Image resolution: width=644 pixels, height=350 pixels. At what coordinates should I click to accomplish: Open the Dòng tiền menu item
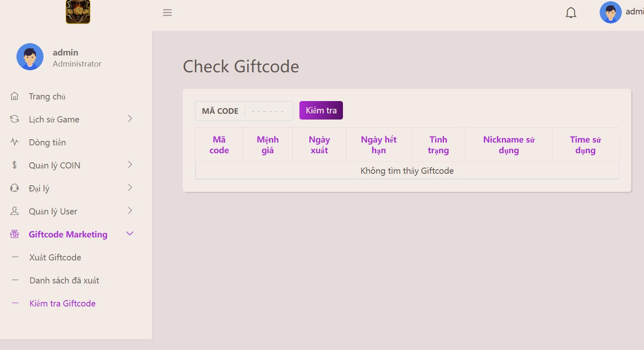(x=47, y=143)
